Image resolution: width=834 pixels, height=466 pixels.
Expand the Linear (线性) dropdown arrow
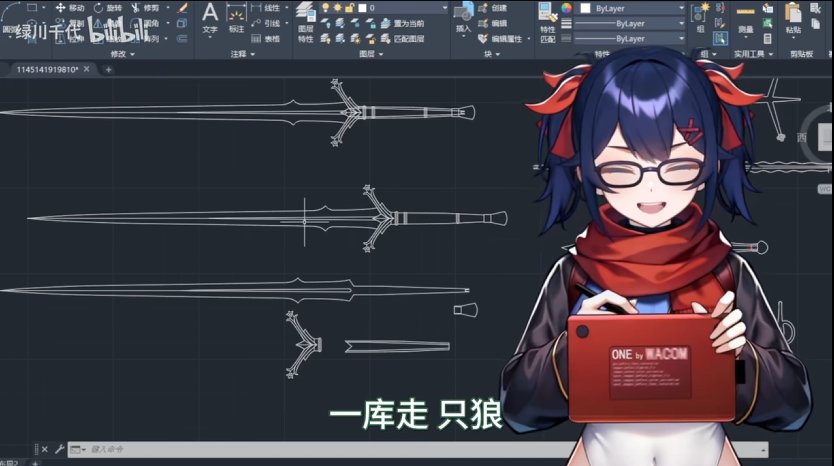(x=287, y=7)
